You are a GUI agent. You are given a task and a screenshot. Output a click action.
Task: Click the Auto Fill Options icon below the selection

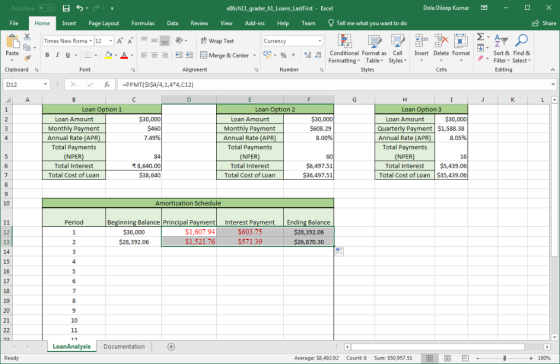(x=339, y=251)
